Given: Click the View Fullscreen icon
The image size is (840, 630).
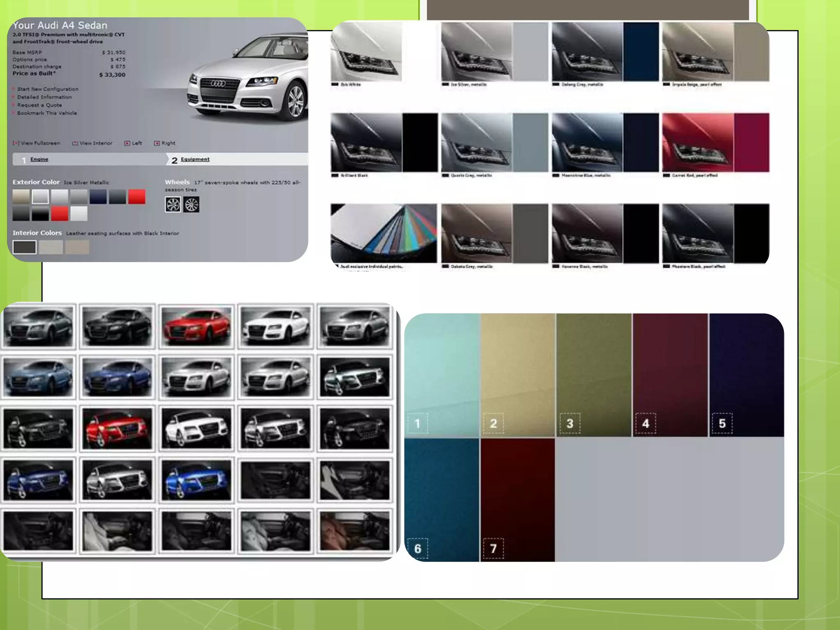Looking at the screenshot, I should tap(16, 143).
